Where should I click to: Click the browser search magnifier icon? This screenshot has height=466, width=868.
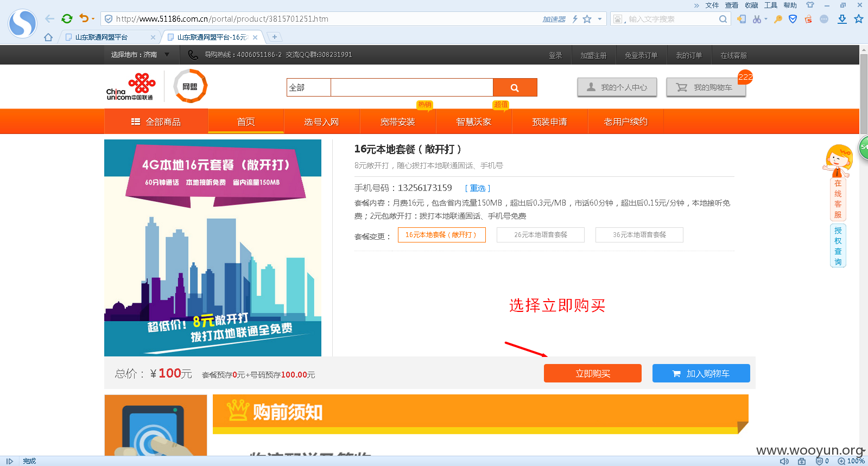pos(723,19)
